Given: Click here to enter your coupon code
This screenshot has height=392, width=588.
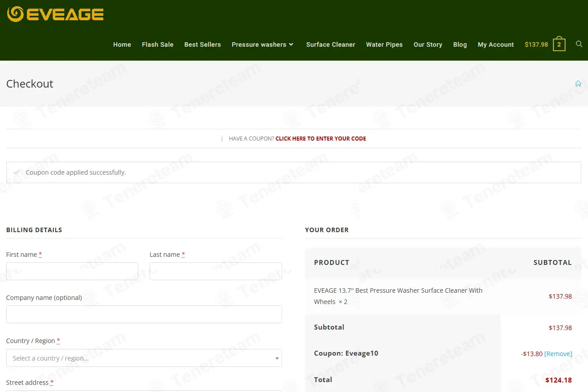Looking at the screenshot, I should 321,139.
